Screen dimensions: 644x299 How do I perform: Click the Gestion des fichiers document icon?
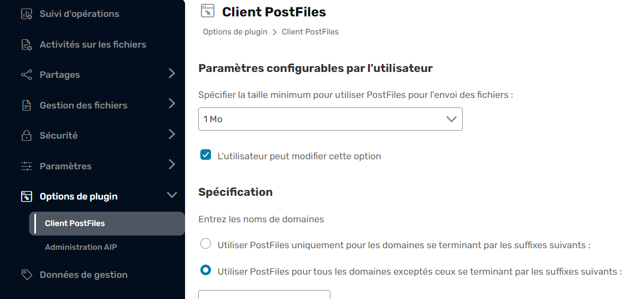point(26,105)
